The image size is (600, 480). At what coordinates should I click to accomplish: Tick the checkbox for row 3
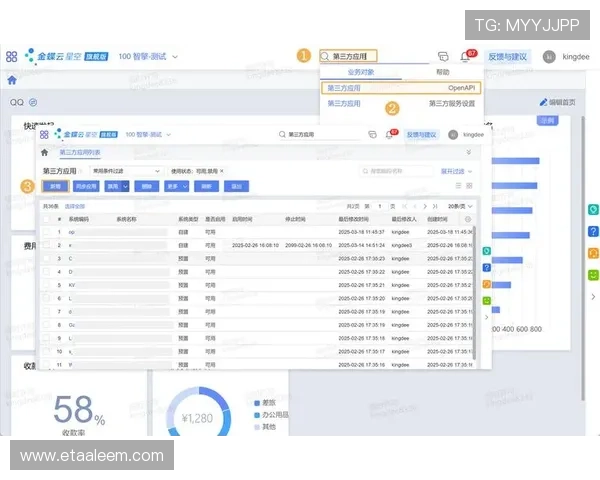click(46, 258)
